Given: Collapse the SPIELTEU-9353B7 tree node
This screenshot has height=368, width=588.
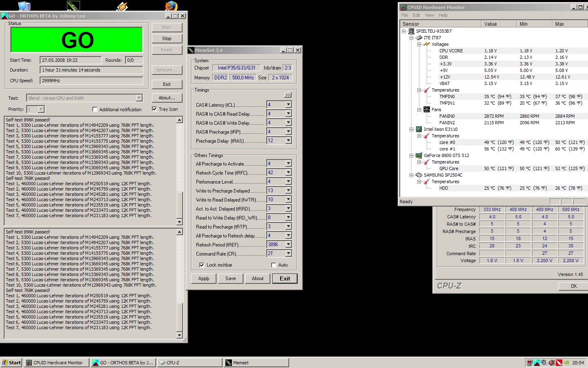Looking at the screenshot, I should point(403,31).
